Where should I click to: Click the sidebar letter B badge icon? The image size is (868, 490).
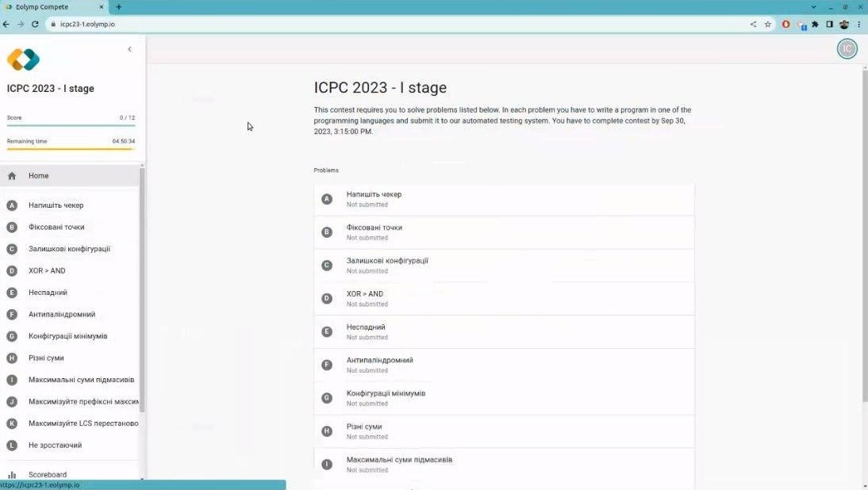pos(12,228)
